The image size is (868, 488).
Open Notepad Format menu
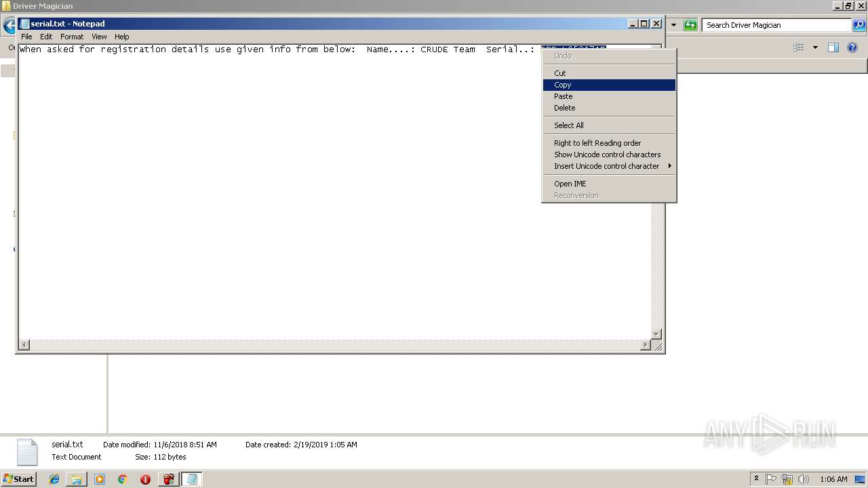(72, 37)
